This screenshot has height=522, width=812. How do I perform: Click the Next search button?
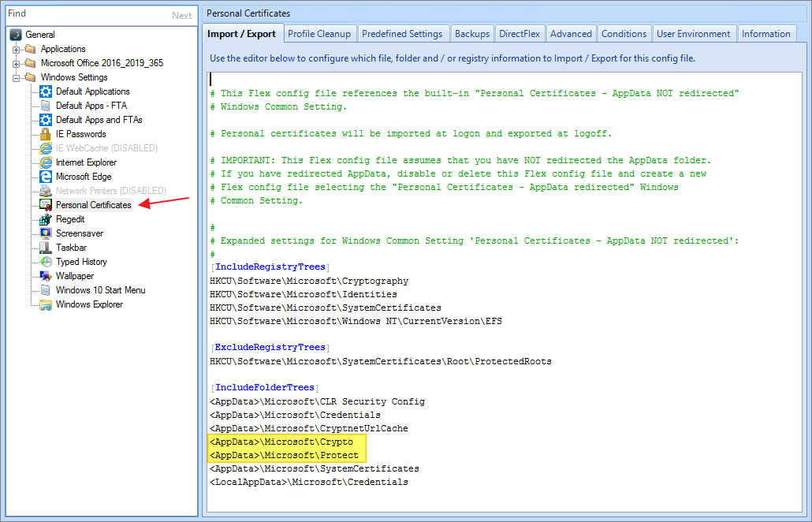[181, 16]
